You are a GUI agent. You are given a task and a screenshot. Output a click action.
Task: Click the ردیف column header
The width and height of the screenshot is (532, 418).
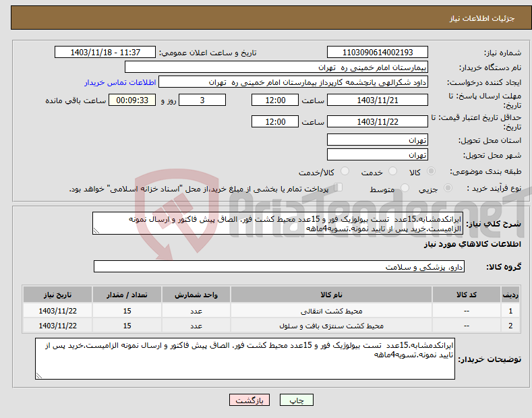(x=510, y=295)
